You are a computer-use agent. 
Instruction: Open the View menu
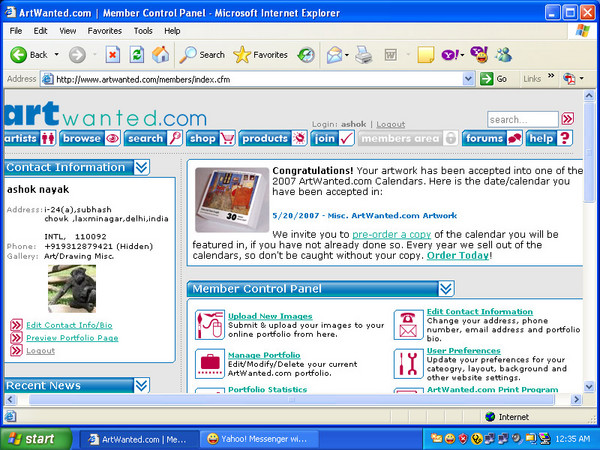(x=67, y=31)
